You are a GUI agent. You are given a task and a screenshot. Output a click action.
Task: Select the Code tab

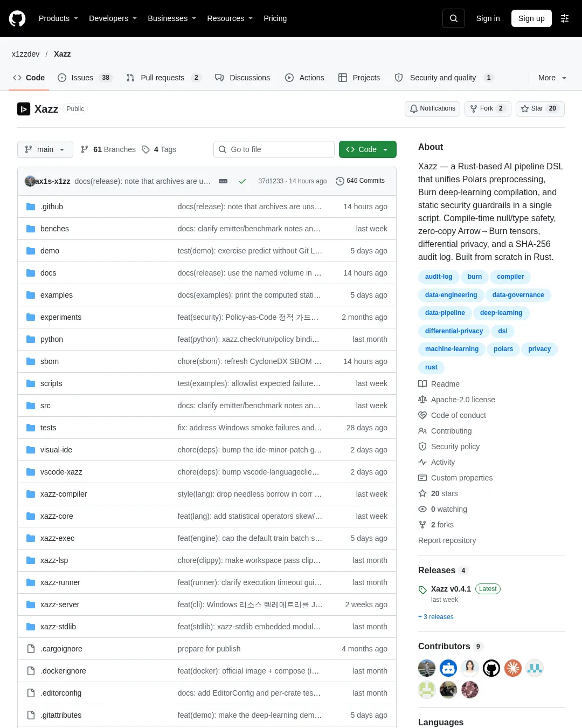[29, 78]
